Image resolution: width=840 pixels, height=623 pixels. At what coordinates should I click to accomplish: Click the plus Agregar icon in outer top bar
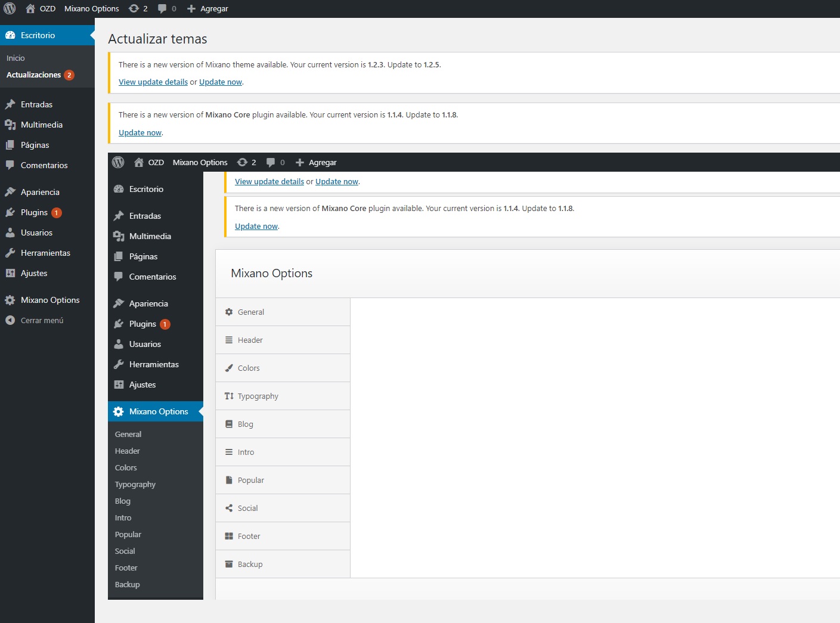click(191, 9)
